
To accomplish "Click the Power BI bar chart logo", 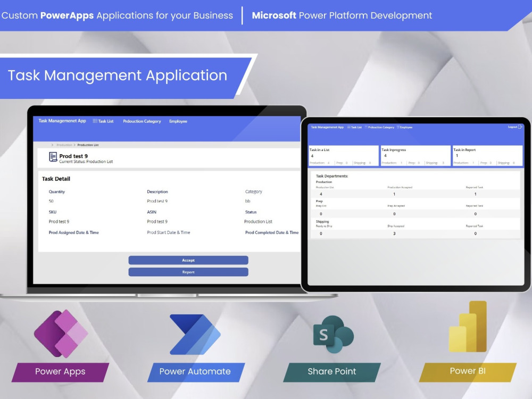I will pyautogui.click(x=468, y=327).
